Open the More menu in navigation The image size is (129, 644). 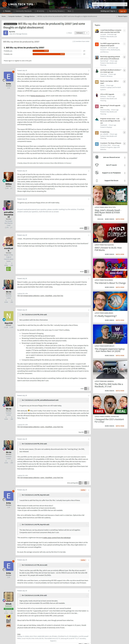tap(70, 11)
